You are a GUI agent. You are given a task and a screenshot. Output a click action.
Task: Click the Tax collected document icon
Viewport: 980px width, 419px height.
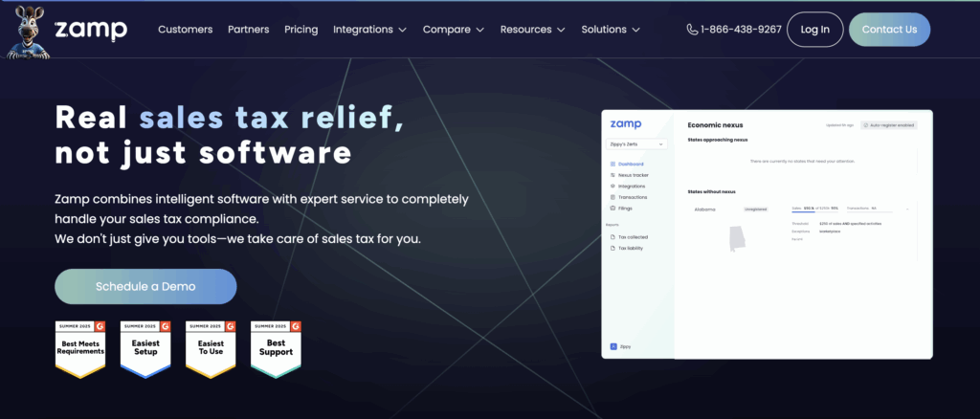point(612,237)
